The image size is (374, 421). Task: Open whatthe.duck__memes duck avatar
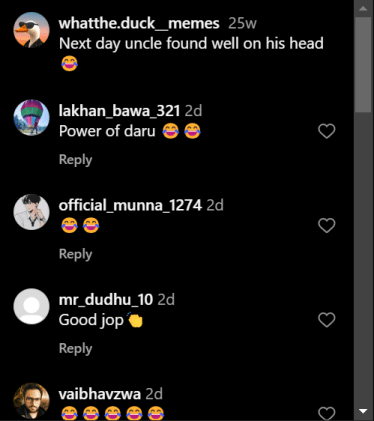31,30
